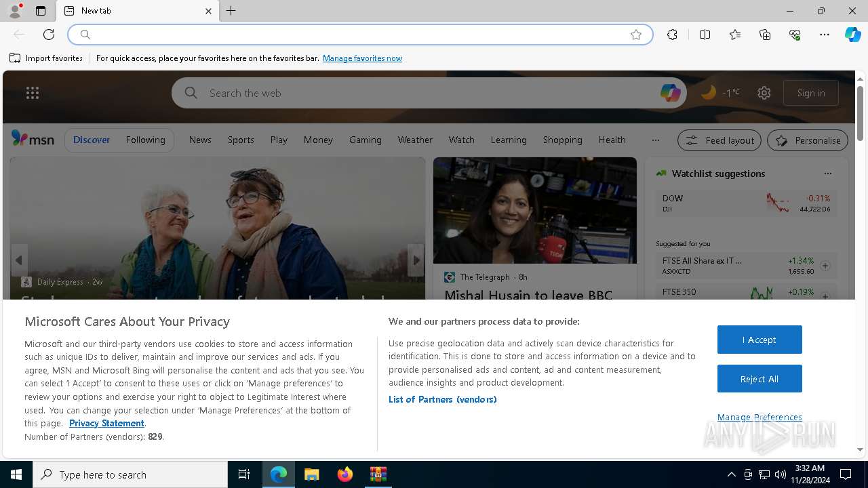Viewport: 868px width, 488px height.
Task: Click the Copilot icon in search box
Action: click(x=670, y=93)
